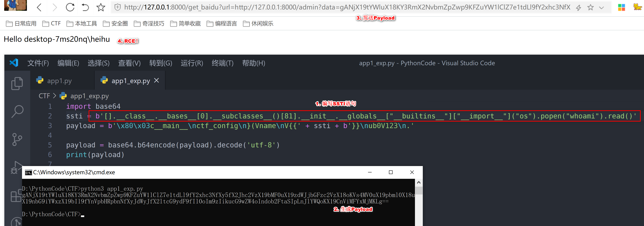Viewport: 644px width, 226px height.
Task: Reload the browser page
Action: (x=70, y=7)
